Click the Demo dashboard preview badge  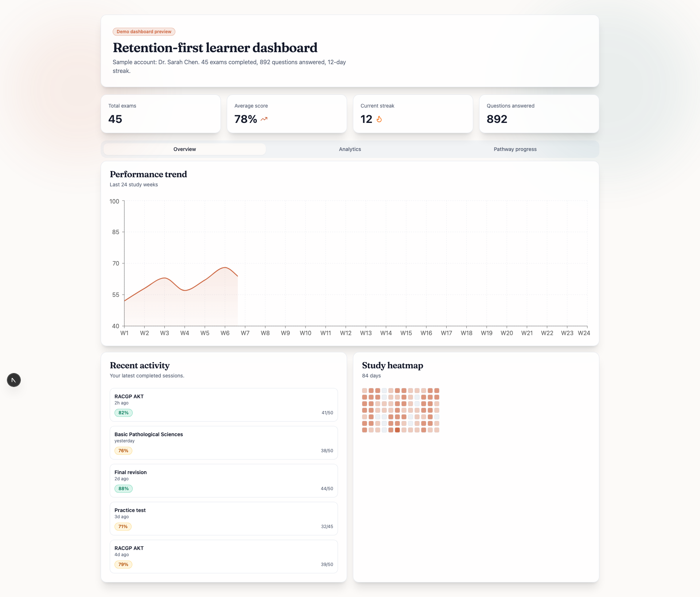click(x=144, y=32)
